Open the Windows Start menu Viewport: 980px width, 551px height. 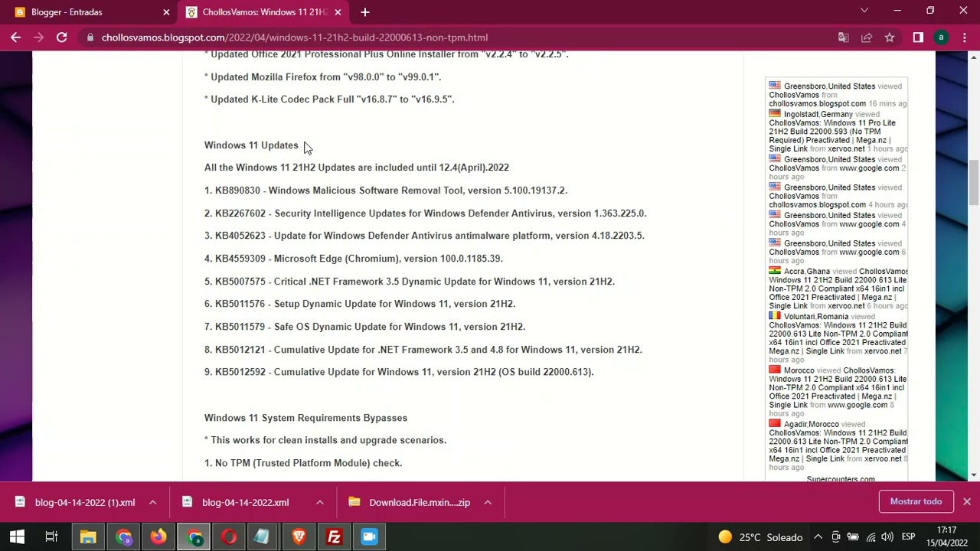click(17, 537)
